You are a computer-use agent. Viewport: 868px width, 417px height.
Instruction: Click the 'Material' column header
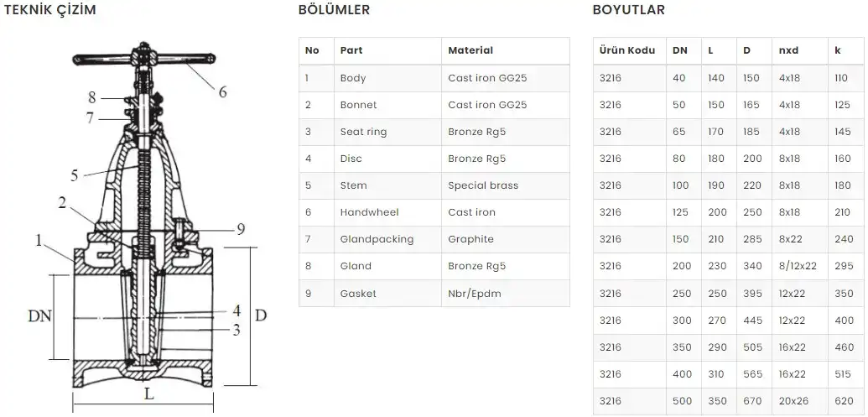[x=470, y=50]
